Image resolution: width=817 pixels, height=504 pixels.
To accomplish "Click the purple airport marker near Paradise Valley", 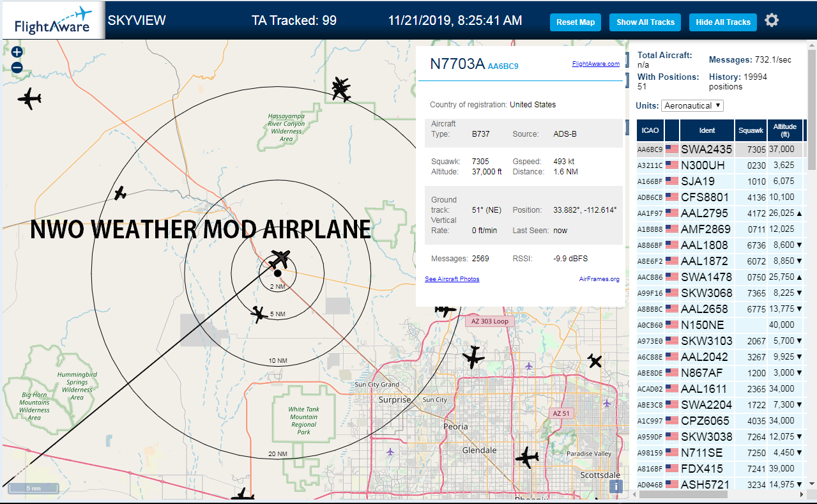I will coord(606,404).
